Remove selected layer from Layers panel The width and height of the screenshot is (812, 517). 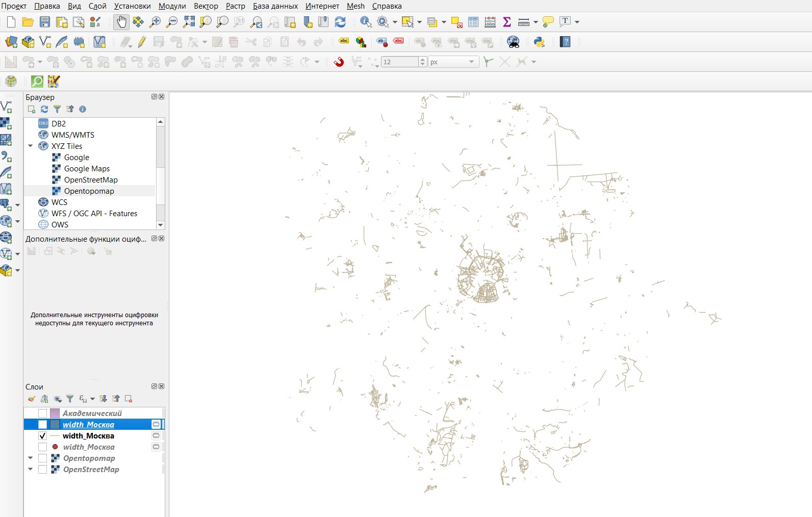(x=129, y=399)
